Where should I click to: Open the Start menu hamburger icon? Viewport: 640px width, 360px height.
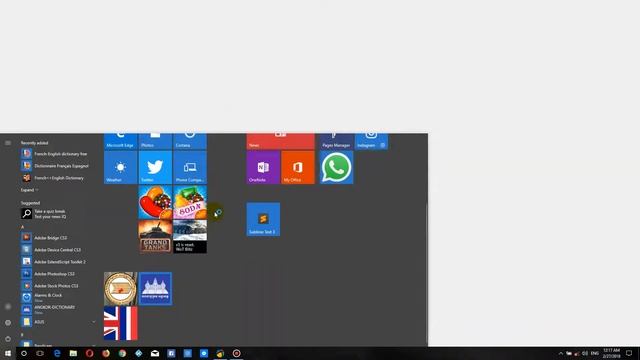[x=8, y=143]
